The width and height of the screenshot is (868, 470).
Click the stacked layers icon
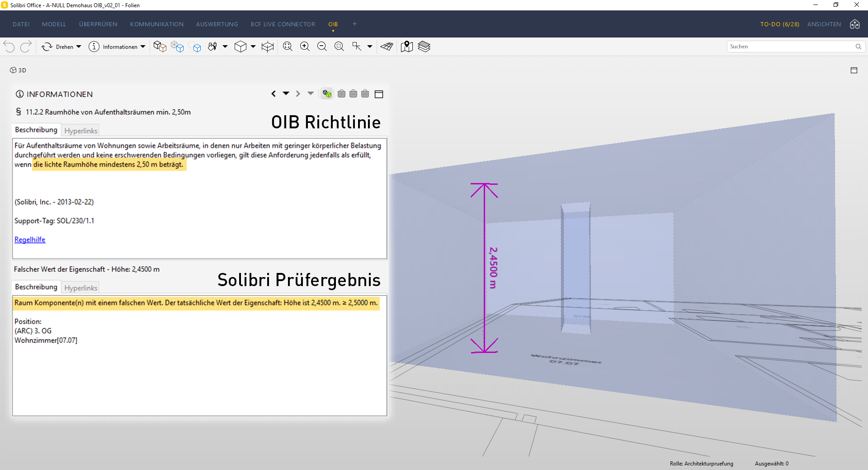(x=424, y=47)
